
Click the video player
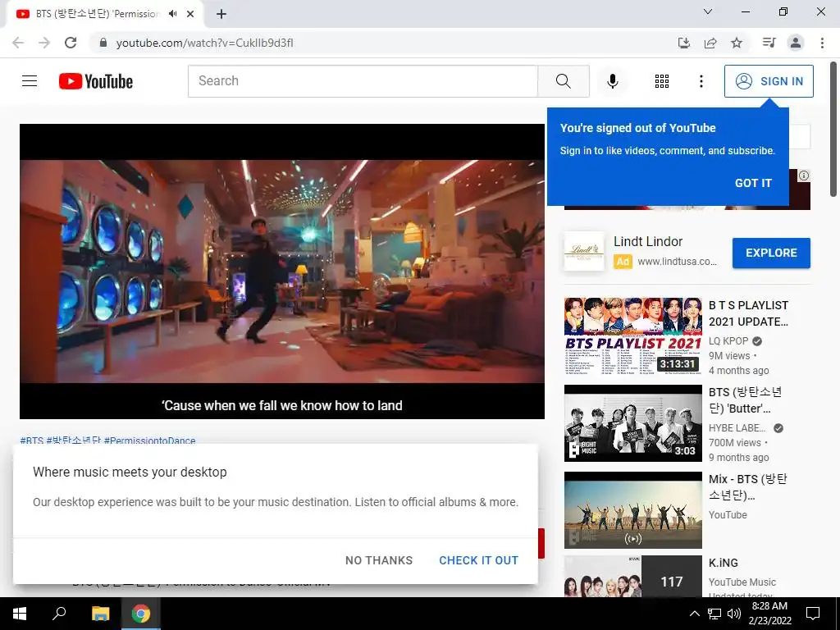[x=282, y=271]
